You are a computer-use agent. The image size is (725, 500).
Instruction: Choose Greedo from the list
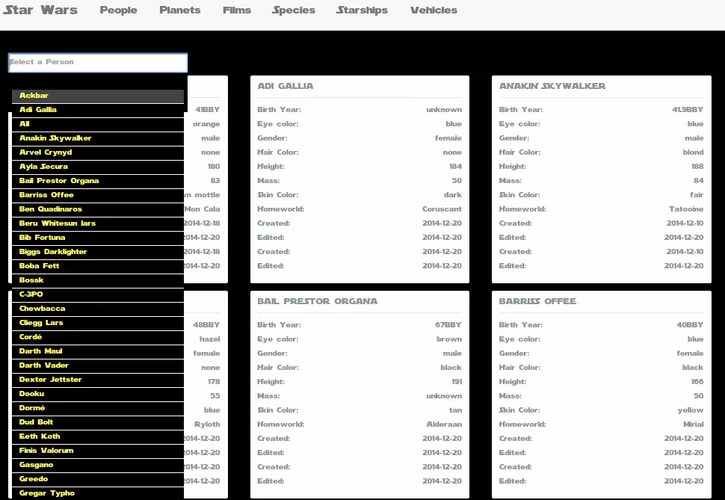click(x=98, y=479)
